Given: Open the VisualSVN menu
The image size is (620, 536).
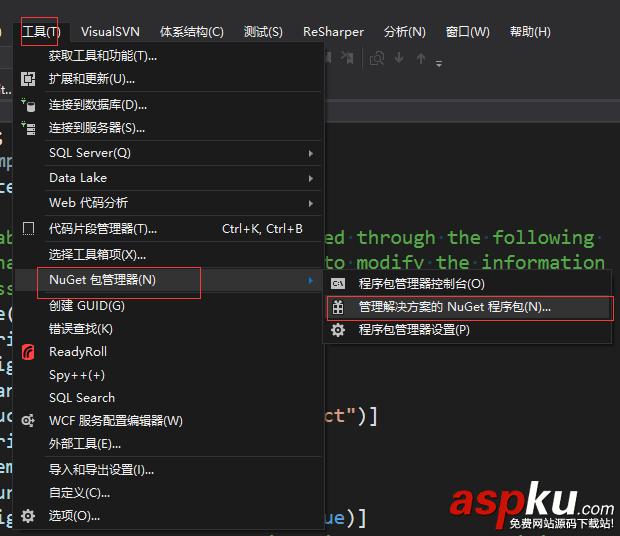Looking at the screenshot, I should click(x=110, y=32).
